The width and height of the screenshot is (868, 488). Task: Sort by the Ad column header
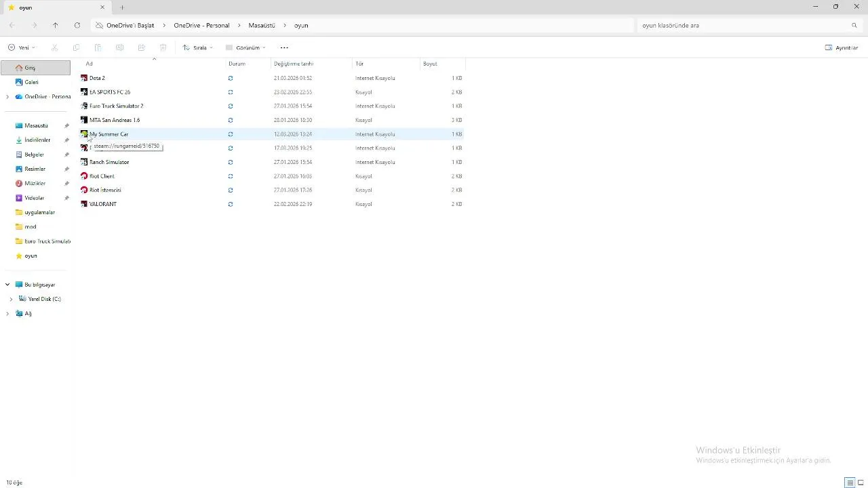pyautogui.click(x=153, y=64)
